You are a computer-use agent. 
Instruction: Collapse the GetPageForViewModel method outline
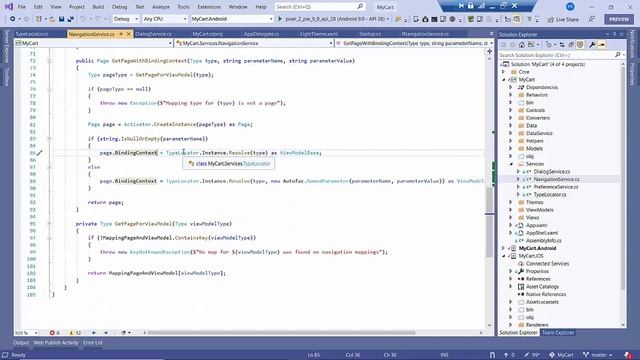(x=49, y=224)
